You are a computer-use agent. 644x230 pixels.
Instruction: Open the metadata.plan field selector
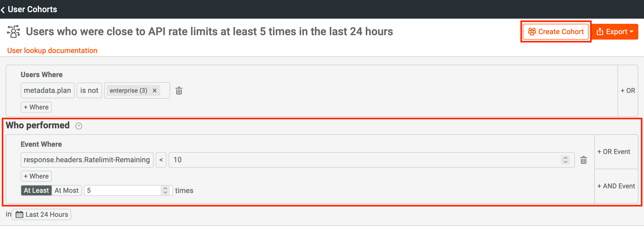coord(48,91)
